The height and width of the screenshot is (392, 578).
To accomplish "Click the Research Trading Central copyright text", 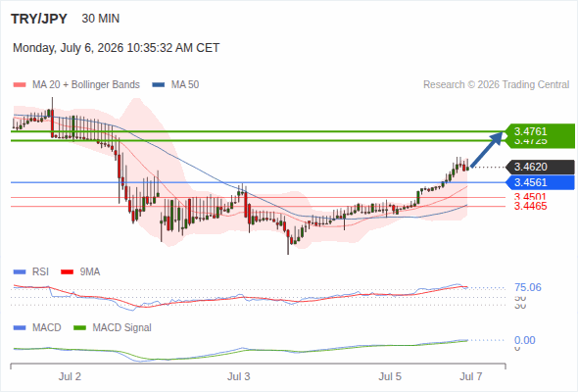I will [496, 85].
